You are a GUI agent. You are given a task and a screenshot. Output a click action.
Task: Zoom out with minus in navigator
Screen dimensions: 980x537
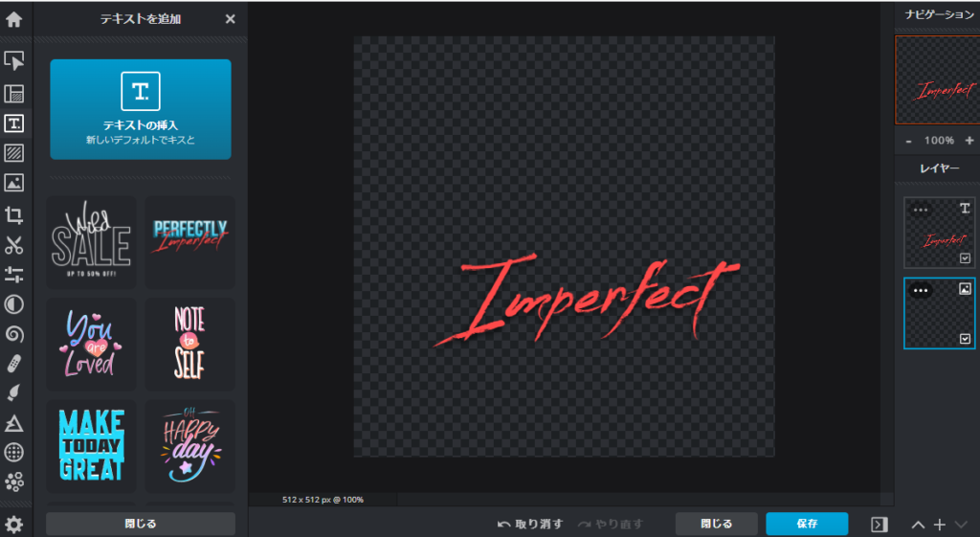click(x=909, y=142)
